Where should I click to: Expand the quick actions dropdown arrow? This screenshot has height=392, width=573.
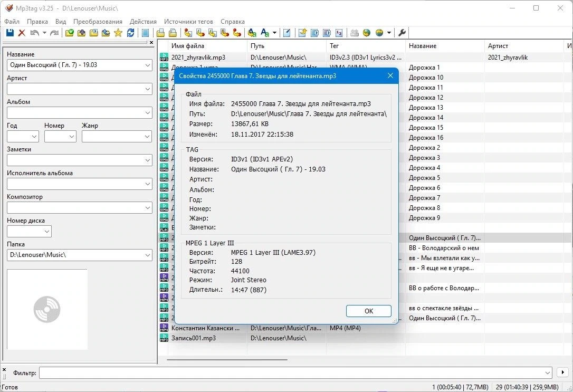(x=274, y=33)
